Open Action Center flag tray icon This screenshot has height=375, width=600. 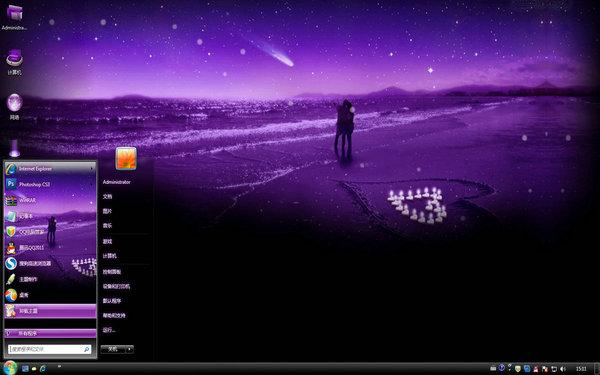click(545, 368)
